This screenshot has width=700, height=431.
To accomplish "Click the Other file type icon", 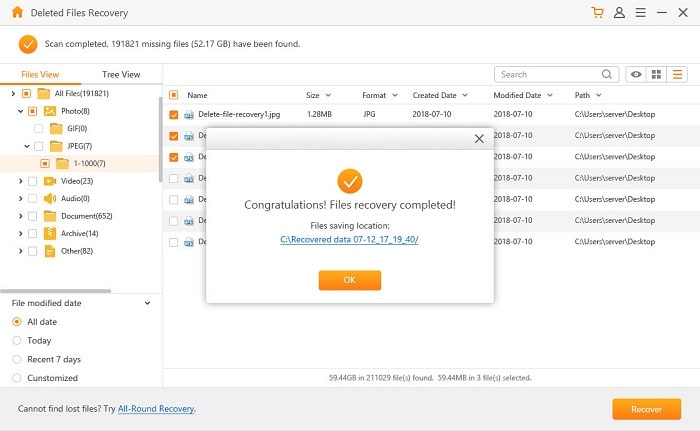I will point(50,251).
